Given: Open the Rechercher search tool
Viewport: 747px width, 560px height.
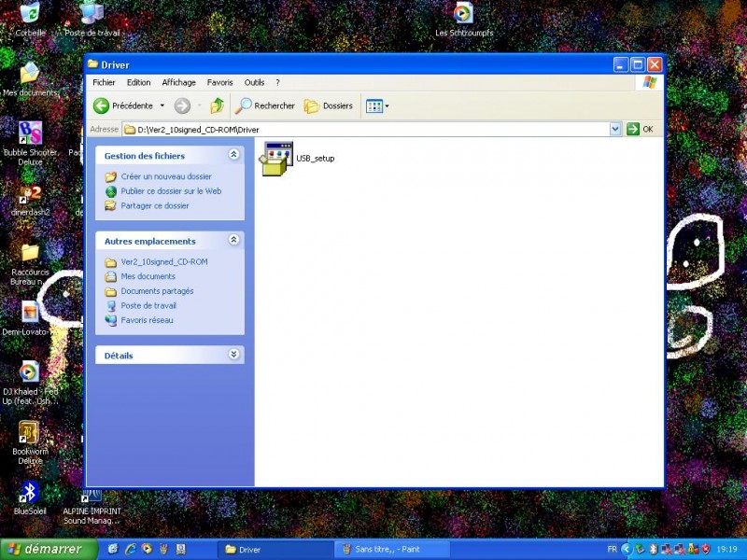Looking at the screenshot, I should [x=265, y=105].
